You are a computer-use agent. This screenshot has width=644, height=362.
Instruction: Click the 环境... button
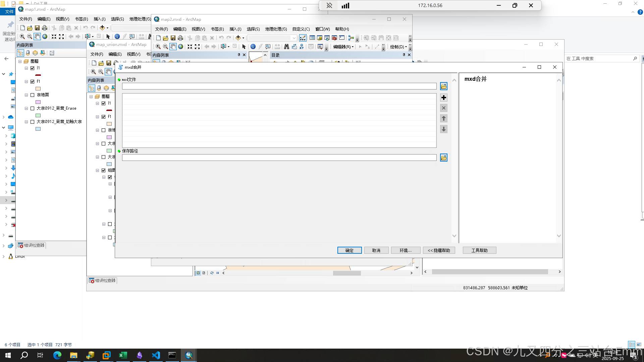click(x=405, y=250)
